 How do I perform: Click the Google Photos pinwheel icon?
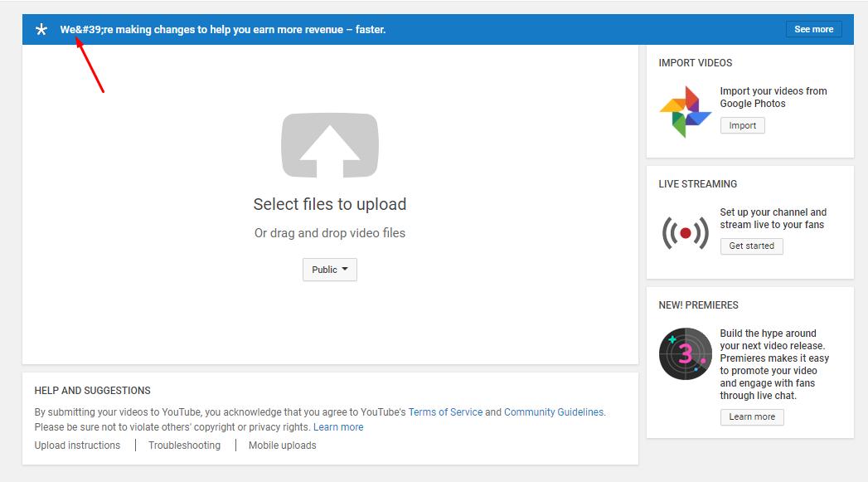686,112
